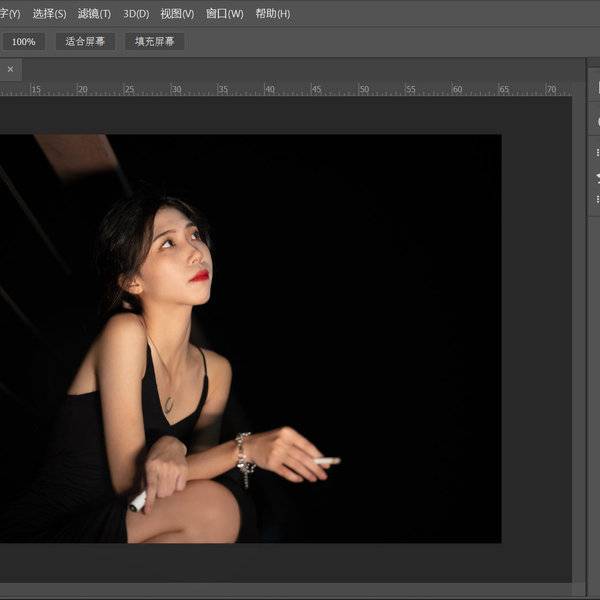The image size is (600, 600).
Task: Open the 视图(V) menu
Action: coord(177,14)
